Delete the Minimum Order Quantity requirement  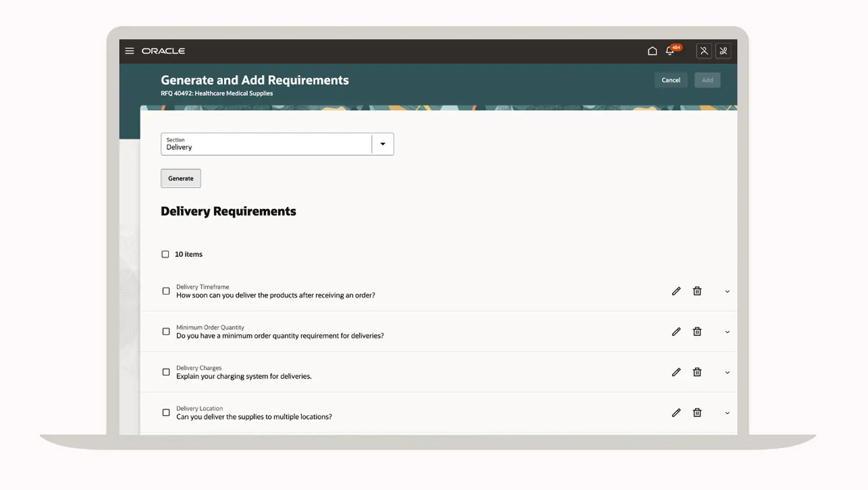point(697,332)
